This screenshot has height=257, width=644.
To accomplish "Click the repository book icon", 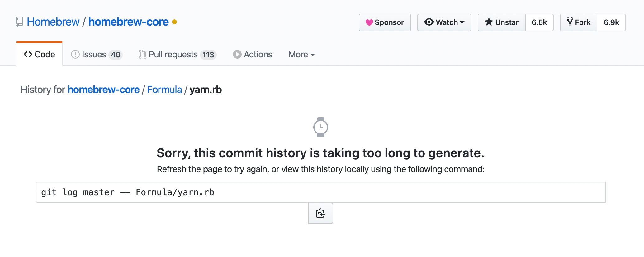I will point(19,22).
